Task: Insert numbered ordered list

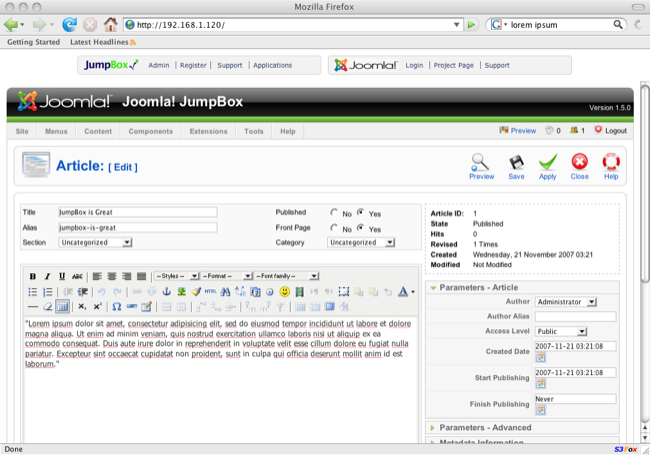Action: click(x=48, y=292)
